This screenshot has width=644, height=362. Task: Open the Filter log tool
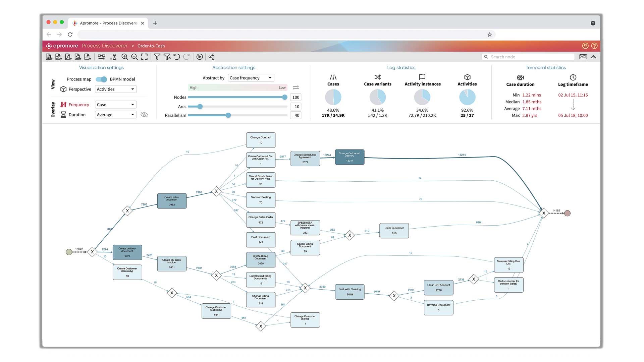click(157, 57)
